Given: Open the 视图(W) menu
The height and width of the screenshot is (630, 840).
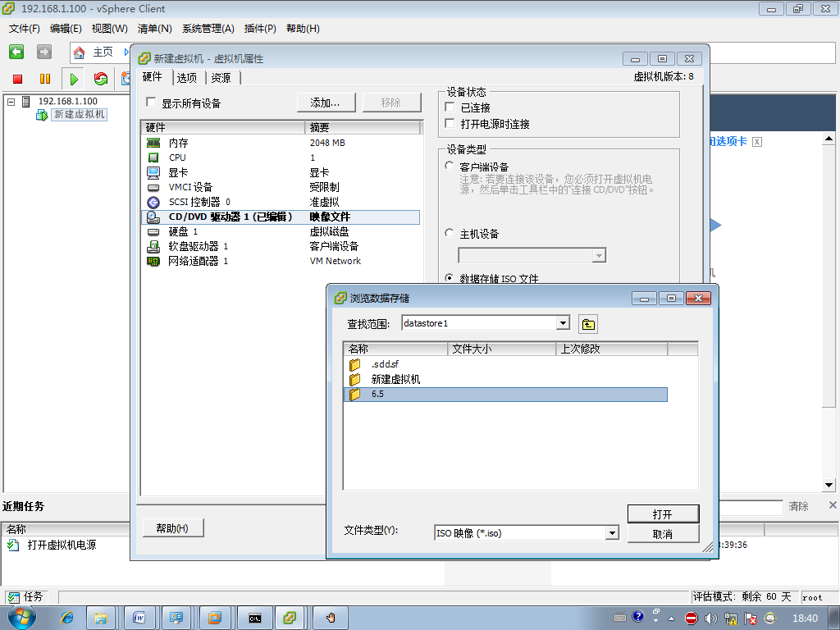Looking at the screenshot, I should tap(110, 29).
